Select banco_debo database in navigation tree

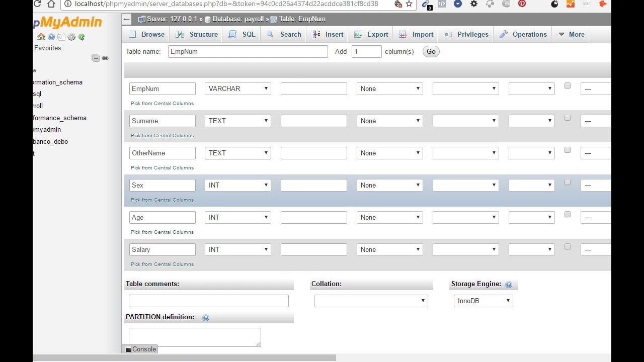point(50,141)
